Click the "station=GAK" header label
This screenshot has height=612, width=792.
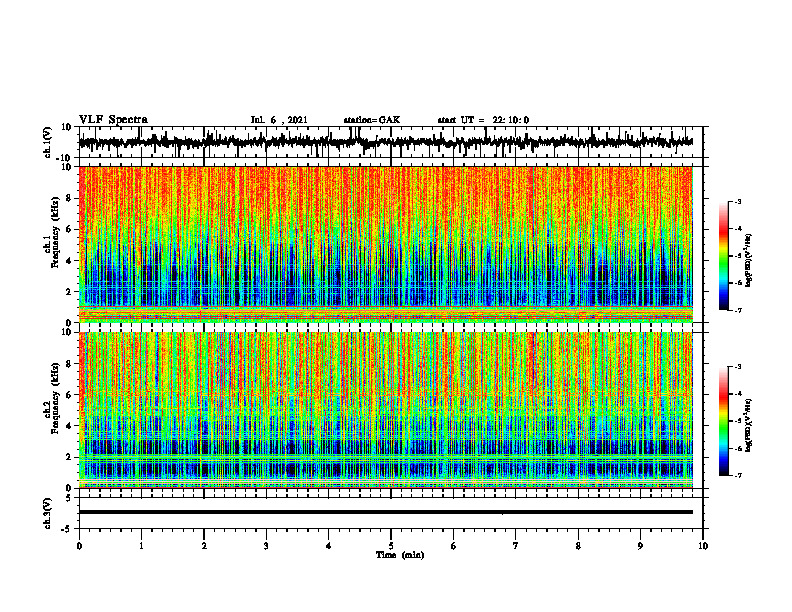tap(372, 120)
